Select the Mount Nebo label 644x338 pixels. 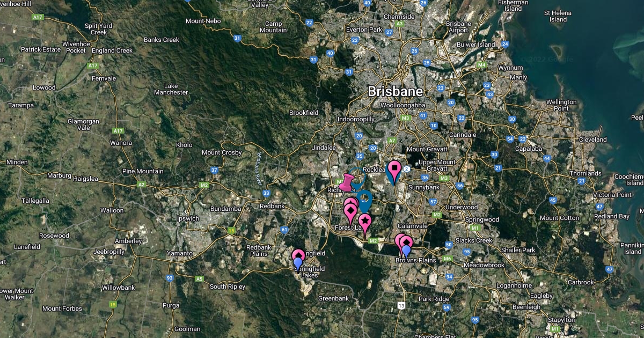tap(203, 21)
